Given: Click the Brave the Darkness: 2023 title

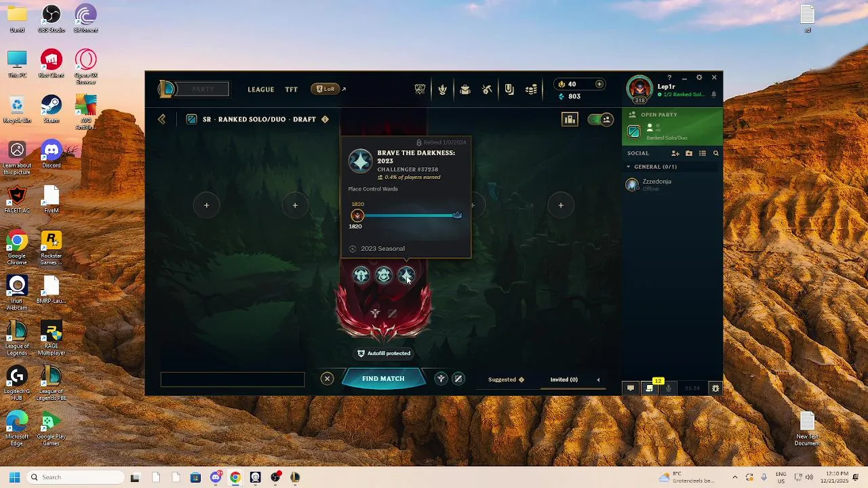Looking at the screenshot, I should pos(416,157).
